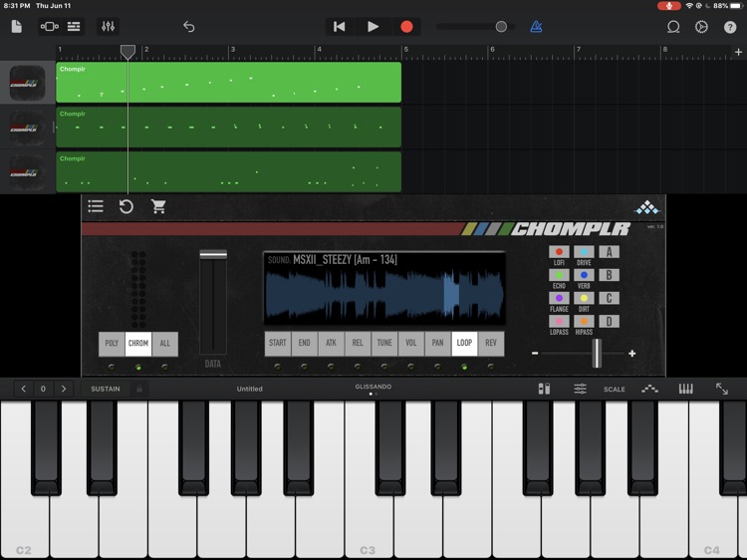Open arpeggiator icon
This screenshot has height=560, width=747.
pos(649,389)
